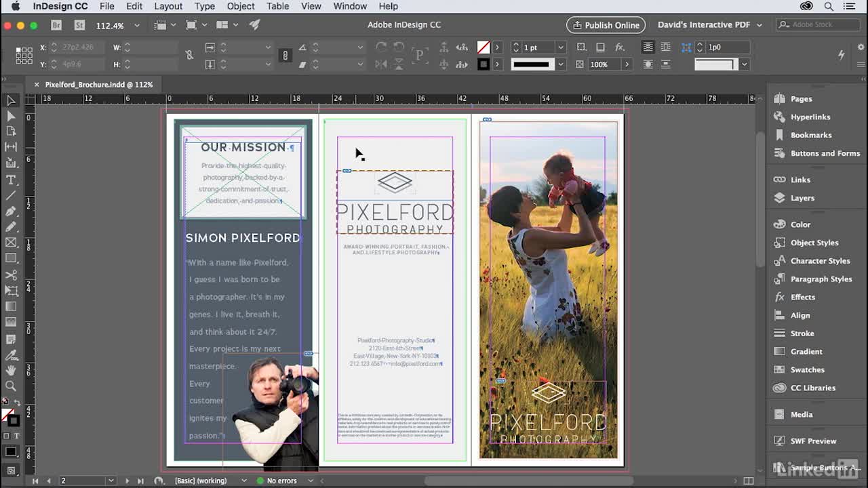Open the Table menu
This screenshot has height=488, width=868.
click(277, 6)
